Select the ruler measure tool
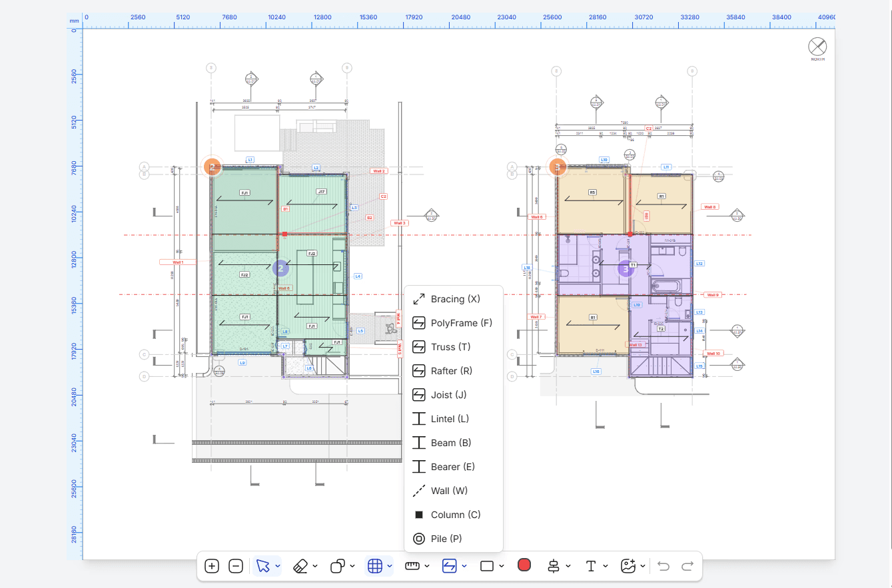 coord(412,566)
